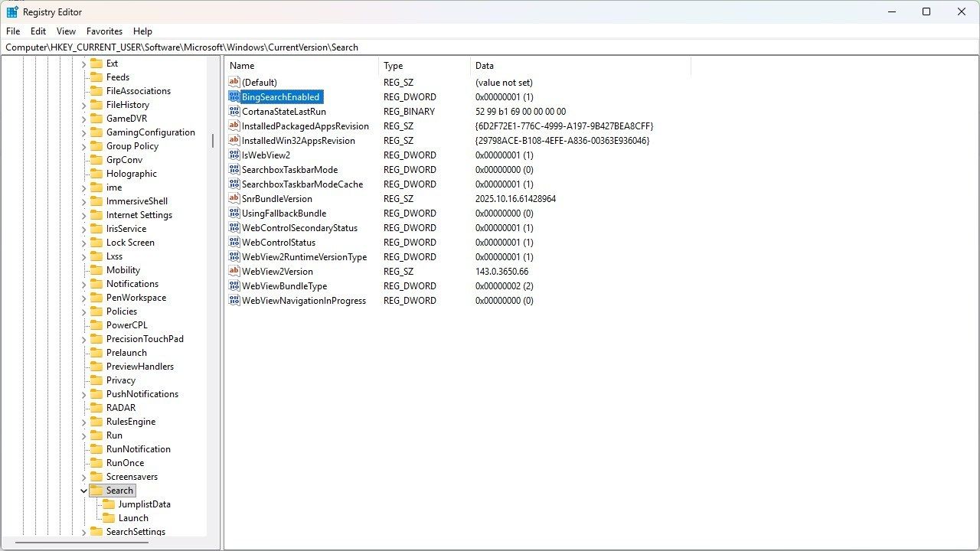The height and width of the screenshot is (551, 980).
Task: Click the string icon beside InstalledWin32AppsRevision
Action: click(234, 141)
